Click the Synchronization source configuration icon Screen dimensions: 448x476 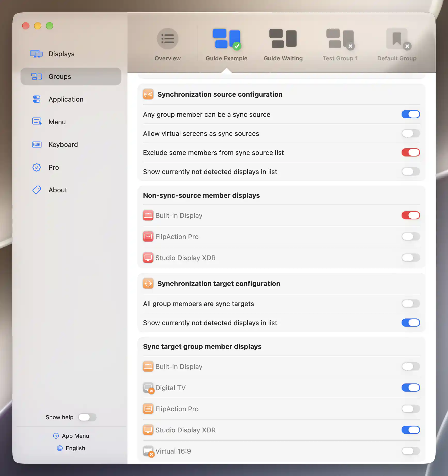(148, 94)
